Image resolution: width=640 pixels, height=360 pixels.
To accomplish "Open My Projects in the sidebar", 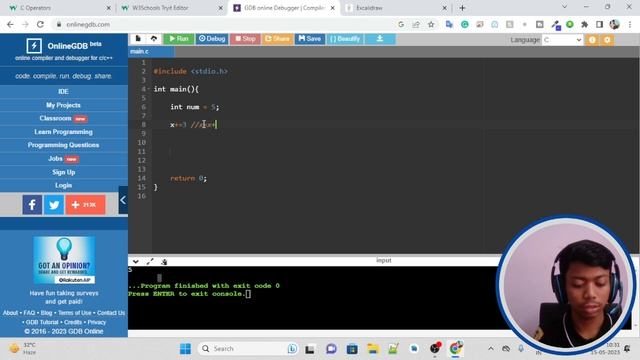I will pyautogui.click(x=63, y=105).
